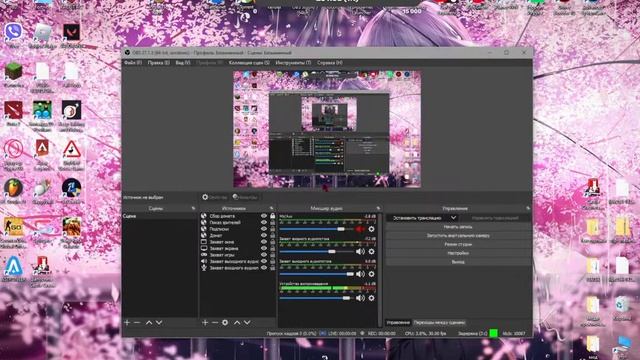
Task: Mute the Устройство воспроизведения speaker icon
Action: 360,298
